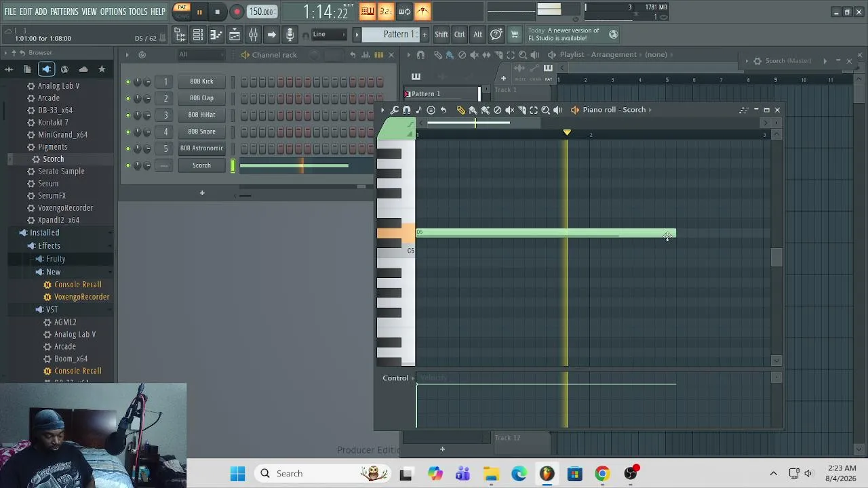Click the microphone recording icon
Image resolution: width=868 pixels, height=488 pixels.
[290, 35]
